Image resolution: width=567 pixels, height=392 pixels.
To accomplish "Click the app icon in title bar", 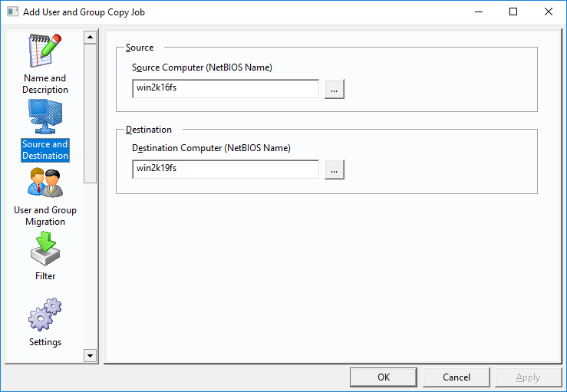I will pyautogui.click(x=12, y=12).
